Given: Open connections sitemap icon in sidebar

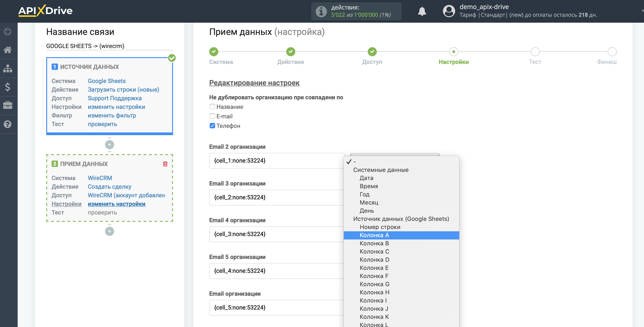Looking at the screenshot, I should click(7, 68).
